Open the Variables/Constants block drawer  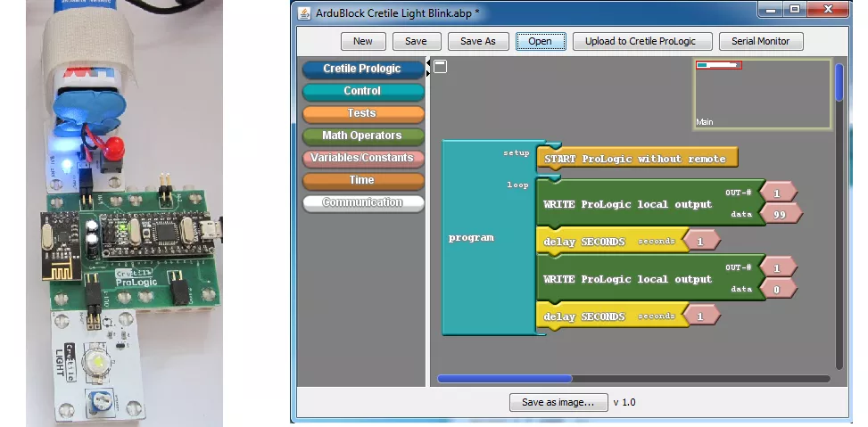(x=363, y=158)
